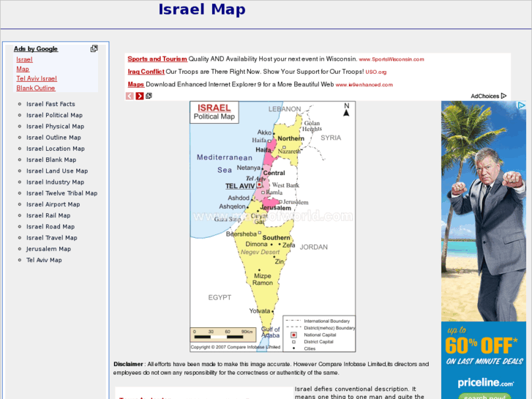This screenshot has width=532, height=399.
Task: Open Israel Outline Map page
Action: tap(53, 138)
